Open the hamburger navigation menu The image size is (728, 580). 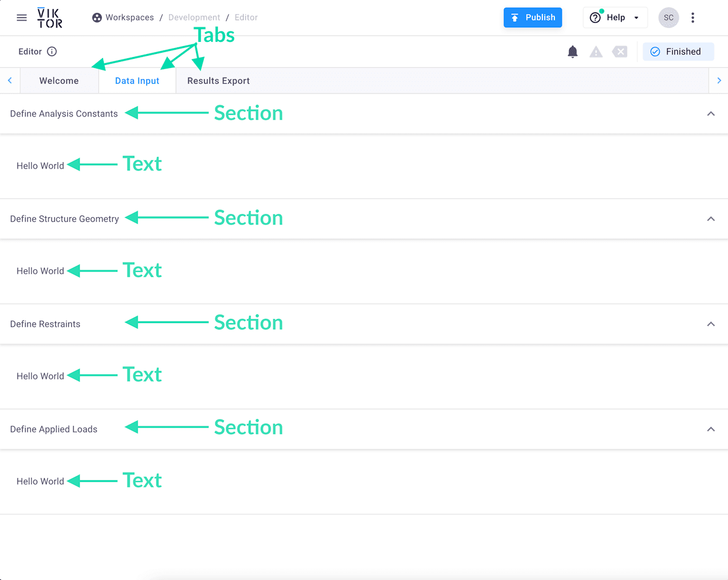[x=22, y=17]
